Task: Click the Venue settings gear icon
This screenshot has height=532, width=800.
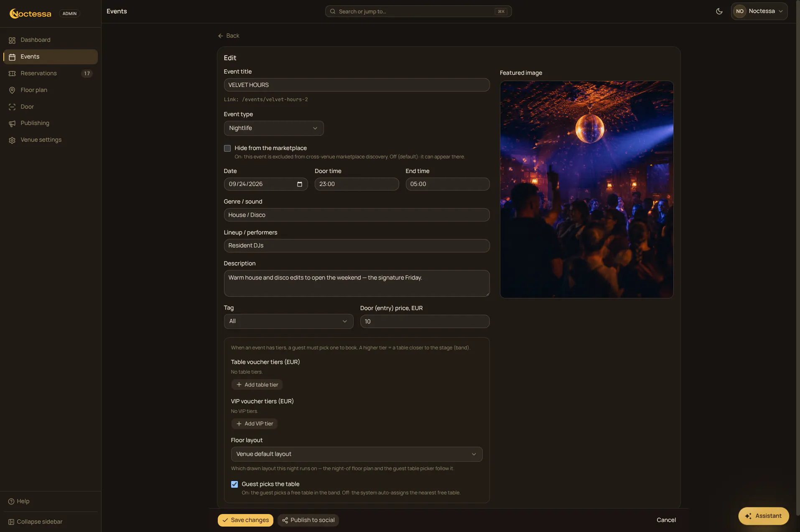Action: (12, 140)
